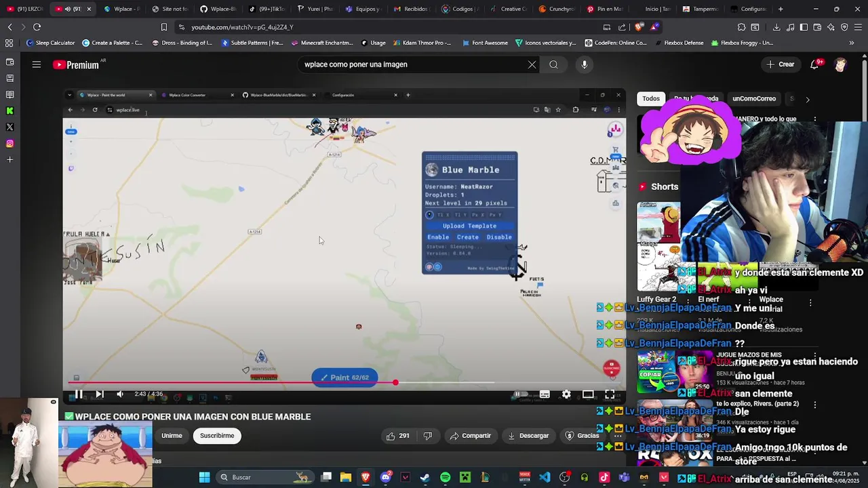Select the Todos filter chip
The image size is (868, 488).
pos(651,99)
